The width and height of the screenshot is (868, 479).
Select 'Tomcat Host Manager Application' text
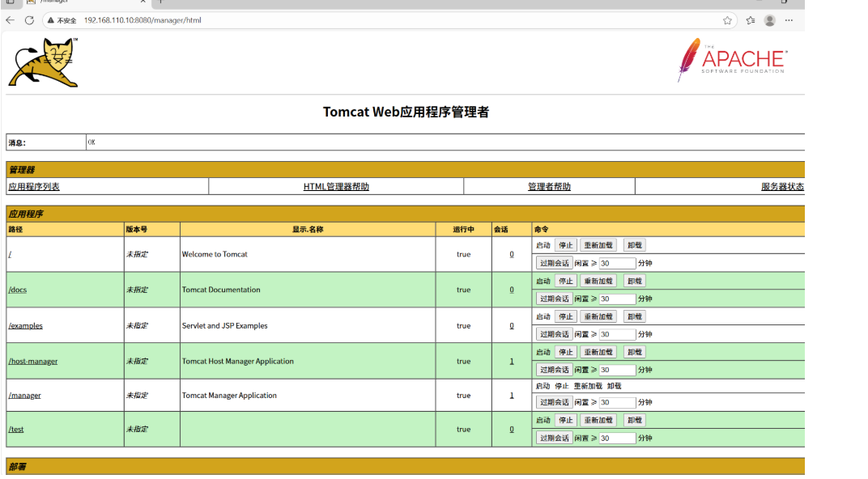[x=238, y=361]
